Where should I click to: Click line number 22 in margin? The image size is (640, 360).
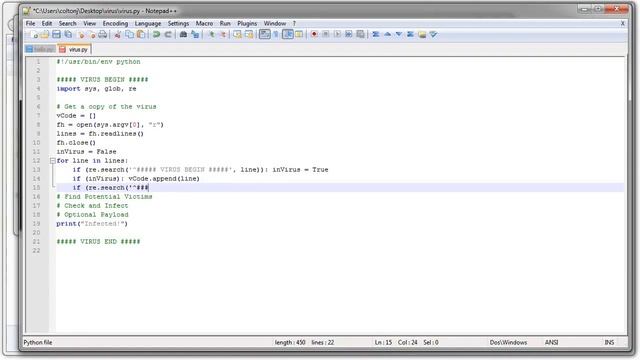pyautogui.click(x=36, y=251)
